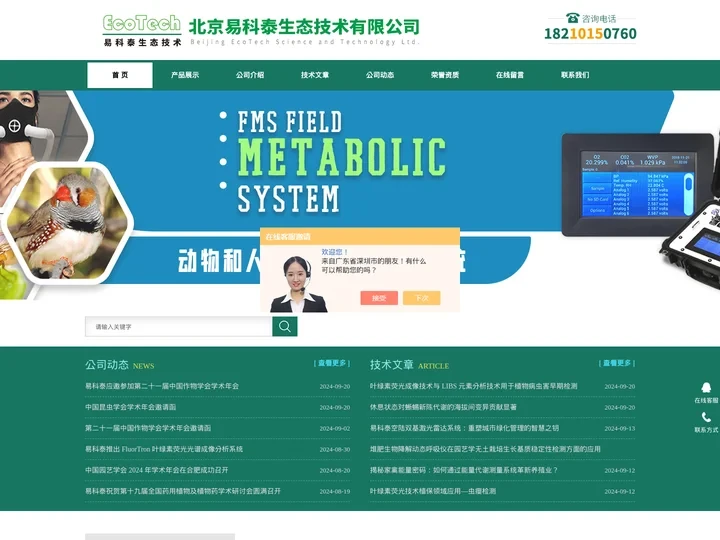Open news 第十九届全国药用植物及植物药学术研讨会
The image size is (720, 540).
[x=183, y=491]
